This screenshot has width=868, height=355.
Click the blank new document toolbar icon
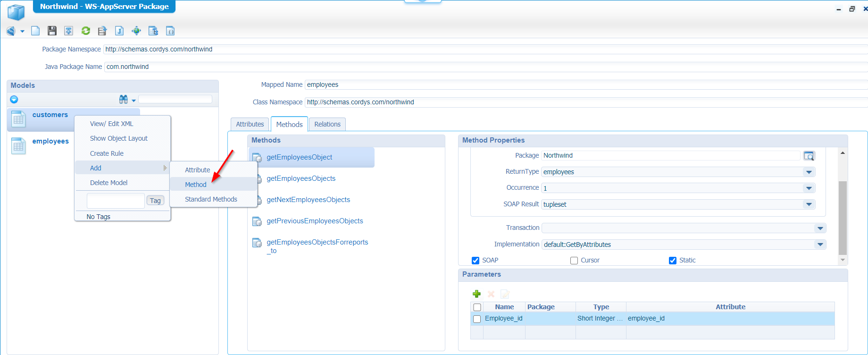(35, 31)
